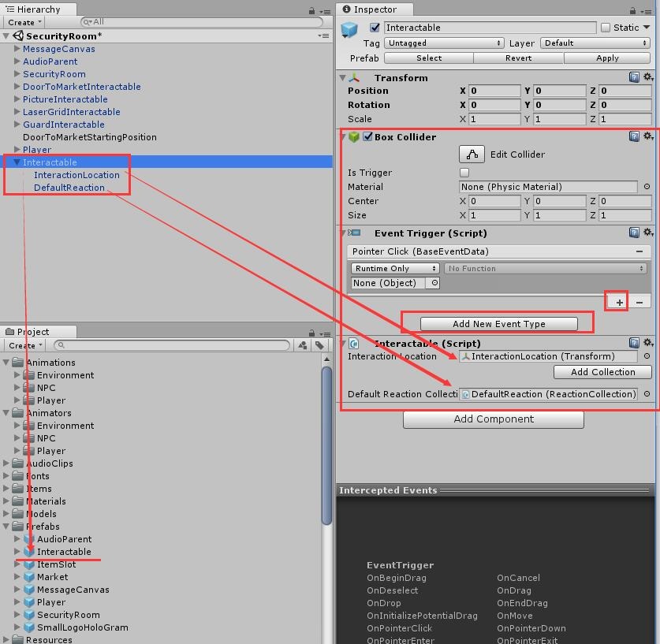Click the Hierarchy search field
This screenshot has width=660, height=644.
click(202, 22)
